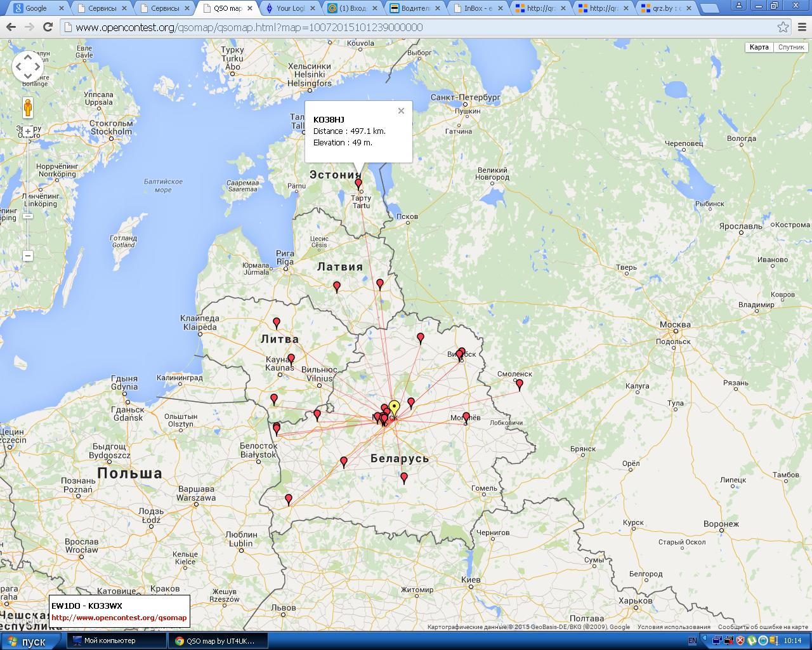This screenshot has height=650, width=812.
Task: Click the yellow home station marker
Action: tap(394, 407)
